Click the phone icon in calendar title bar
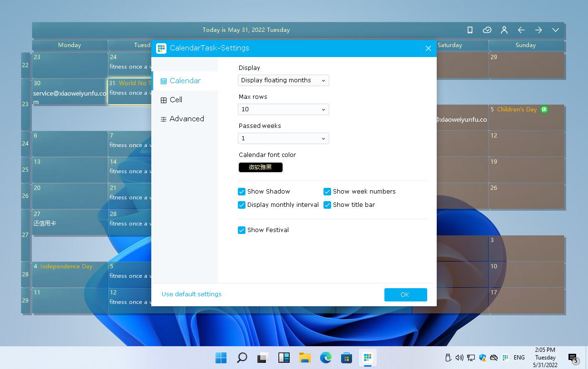This screenshot has width=588, height=369. [x=470, y=30]
